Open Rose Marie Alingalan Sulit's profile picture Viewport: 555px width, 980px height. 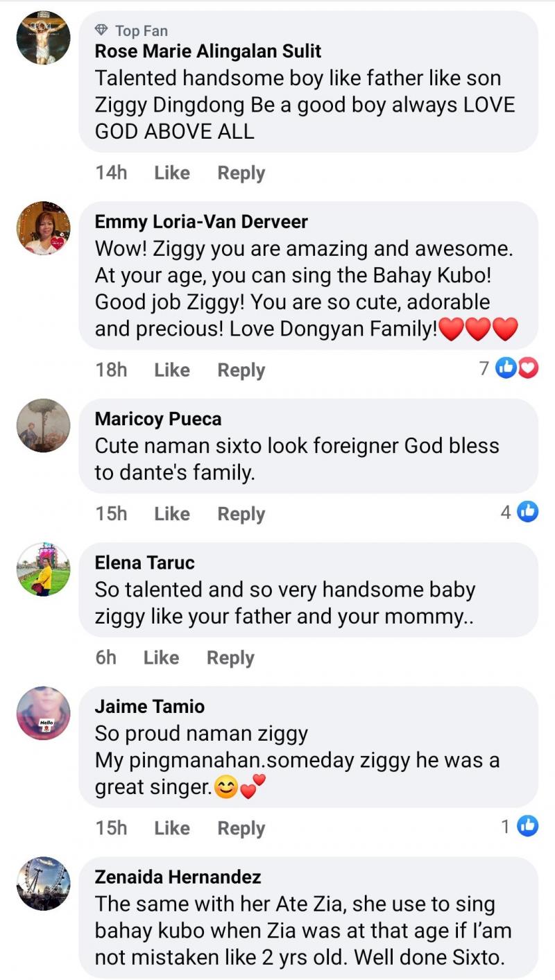[43, 38]
